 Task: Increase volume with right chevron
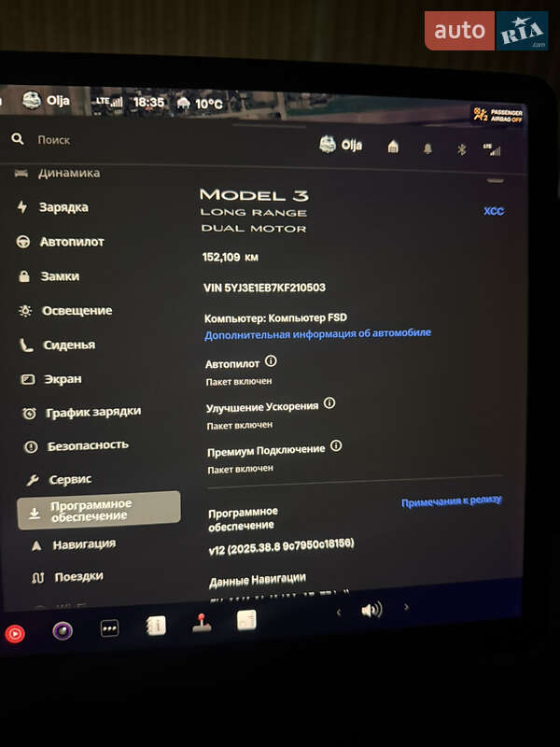tap(406, 607)
